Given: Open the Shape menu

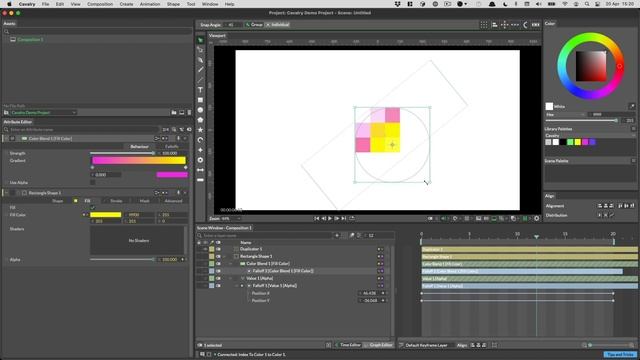Looking at the screenshot, I should coord(173,4).
